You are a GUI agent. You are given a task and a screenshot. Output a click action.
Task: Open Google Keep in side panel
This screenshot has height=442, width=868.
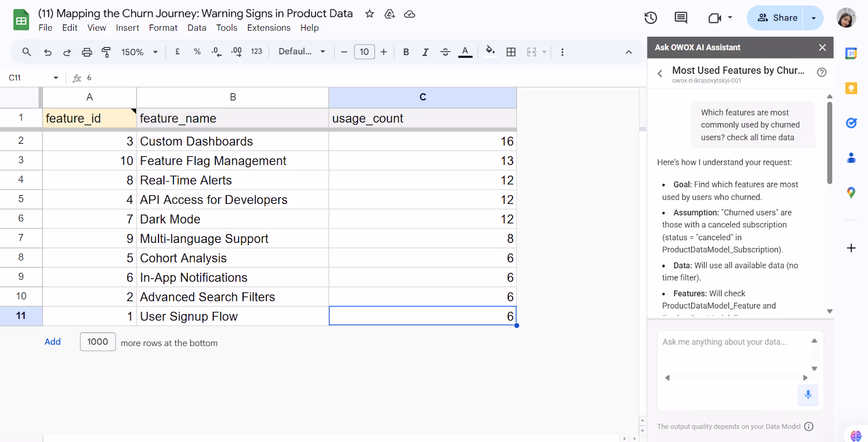pos(851,88)
